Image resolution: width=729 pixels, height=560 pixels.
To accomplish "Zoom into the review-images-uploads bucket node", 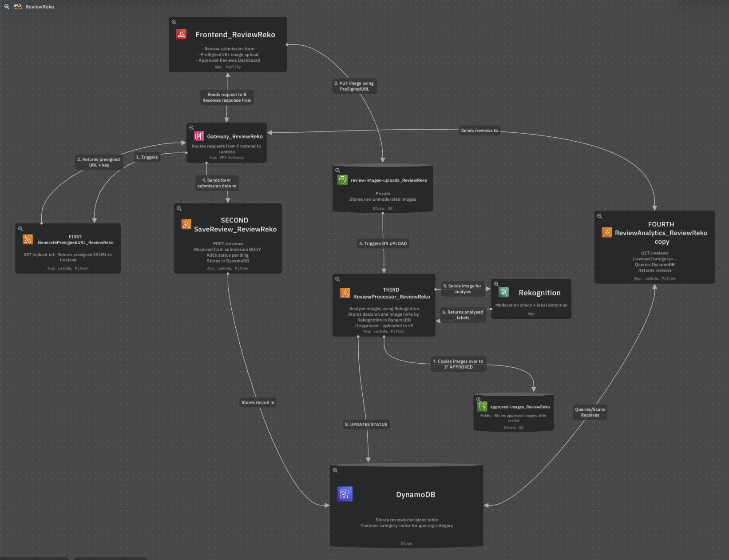I will (x=337, y=171).
